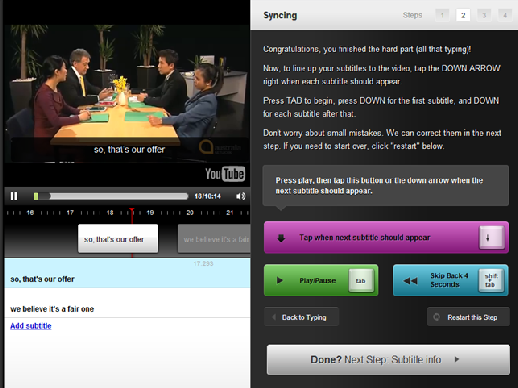Click the play triangle on the green button
The width and height of the screenshot is (518, 388).
click(280, 280)
